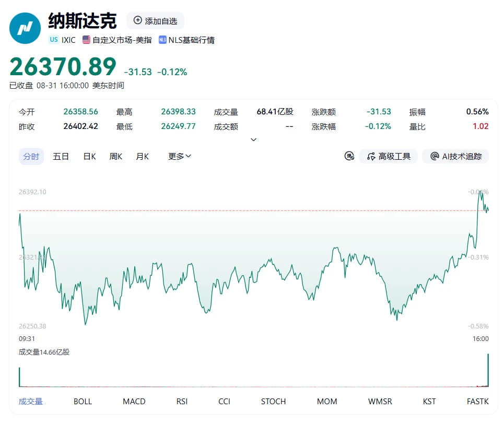504x423 pixels.
Task: Select the BOLL indicator
Action: (83, 402)
